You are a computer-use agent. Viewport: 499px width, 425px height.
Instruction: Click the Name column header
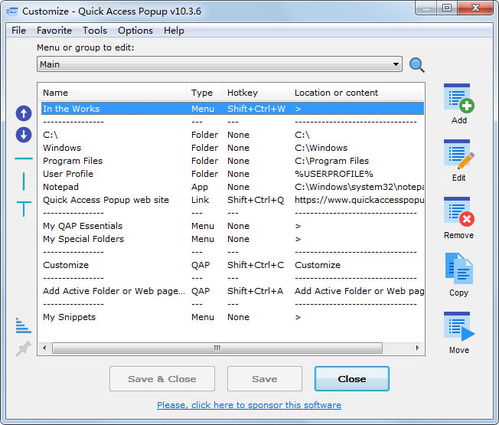point(114,93)
